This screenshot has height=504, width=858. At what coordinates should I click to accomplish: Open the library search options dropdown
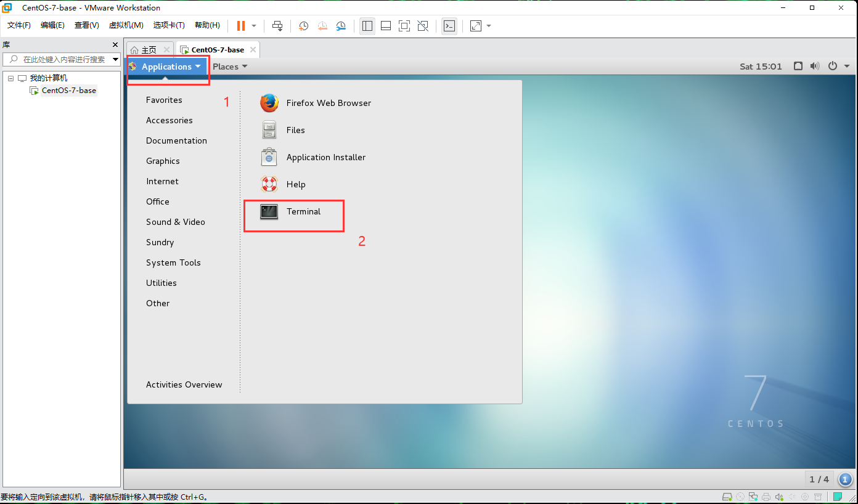click(x=115, y=60)
